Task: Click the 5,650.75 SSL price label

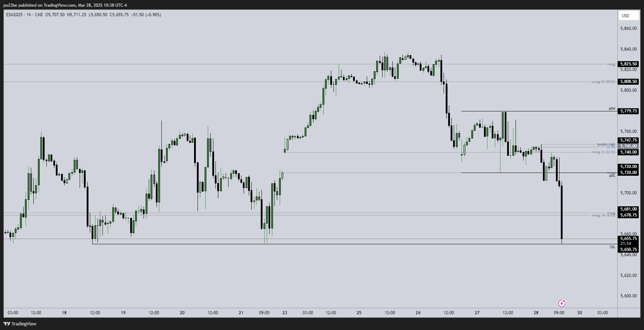Action: [628, 250]
